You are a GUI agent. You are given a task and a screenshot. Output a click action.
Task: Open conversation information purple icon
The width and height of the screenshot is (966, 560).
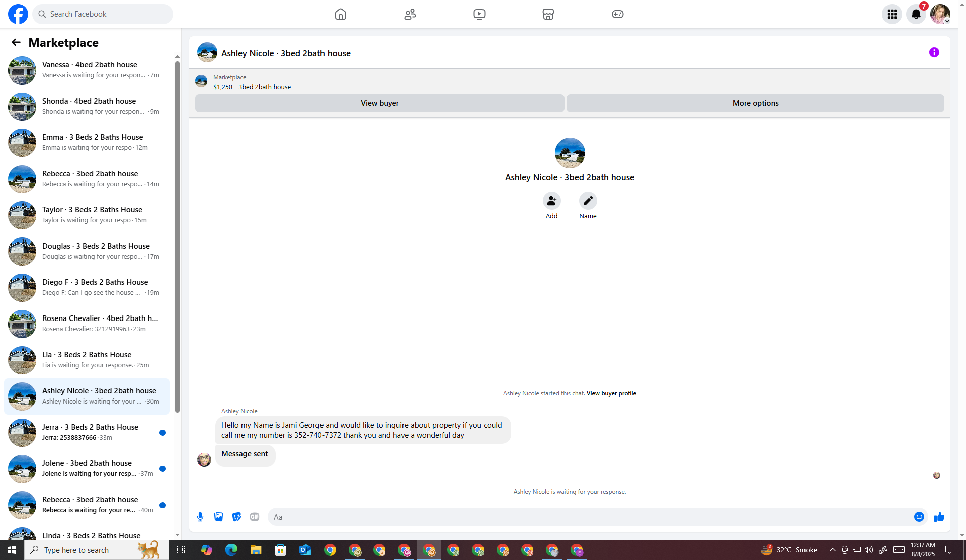(x=934, y=52)
